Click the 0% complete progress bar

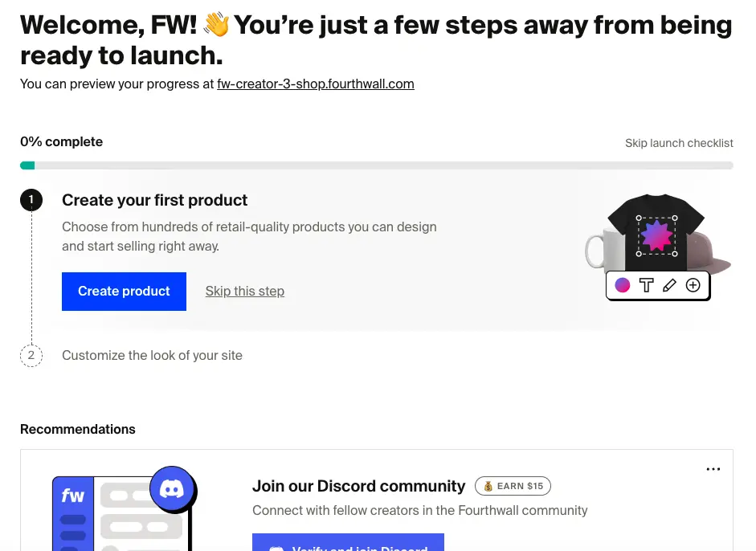(376, 165)
